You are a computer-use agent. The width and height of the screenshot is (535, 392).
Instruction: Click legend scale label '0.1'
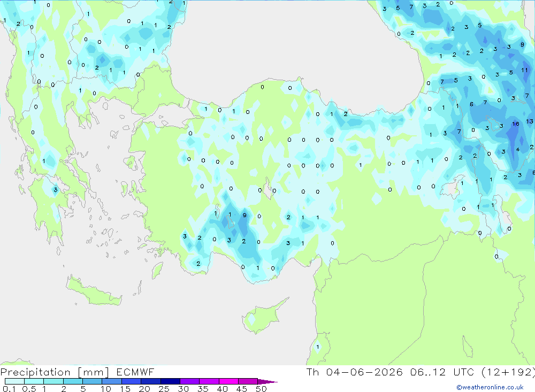coord(9,389)
